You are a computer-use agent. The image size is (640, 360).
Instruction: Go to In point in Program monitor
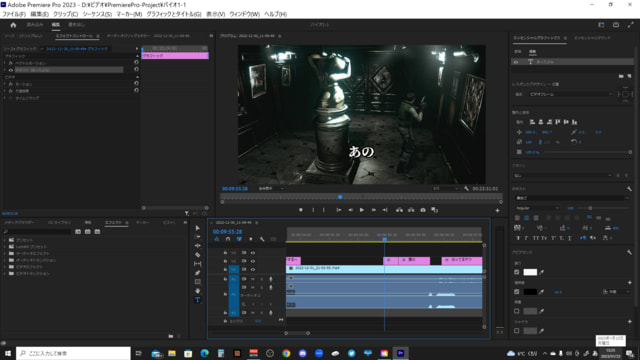pyautogui.click(x=339, y=210)
